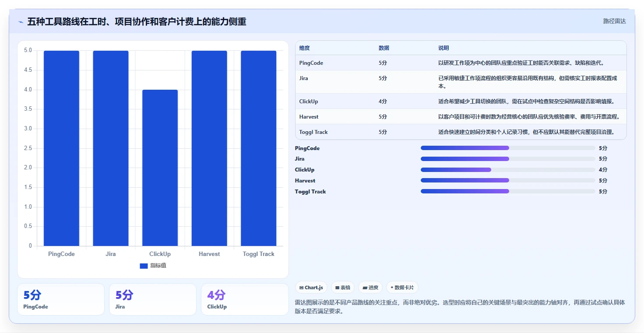
Task: Click the PingCode bar in the chart
Action: (61, 148)
